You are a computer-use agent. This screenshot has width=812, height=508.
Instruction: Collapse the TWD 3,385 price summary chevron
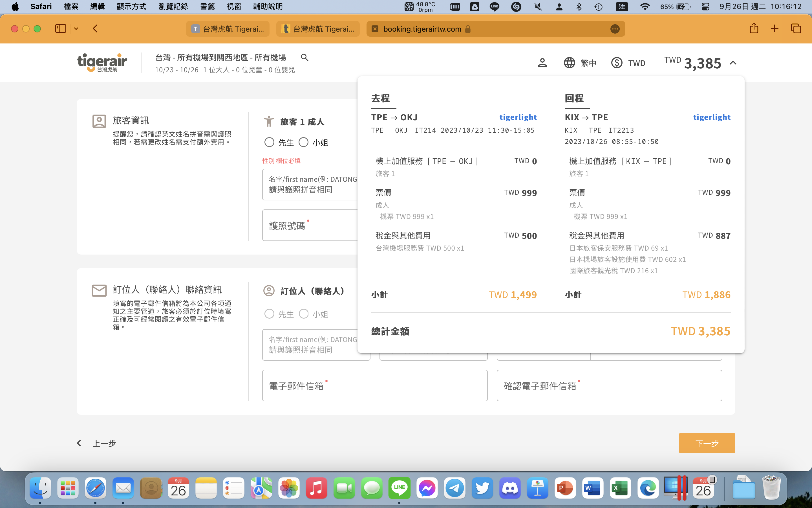[x=733, y=63]
